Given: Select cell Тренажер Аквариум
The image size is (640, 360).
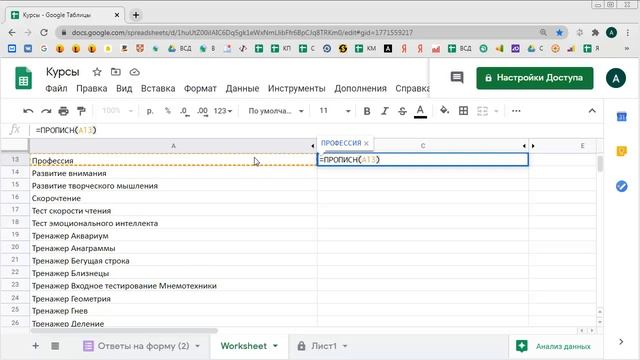Looking at the screenshot, I should tap(173, 236).
